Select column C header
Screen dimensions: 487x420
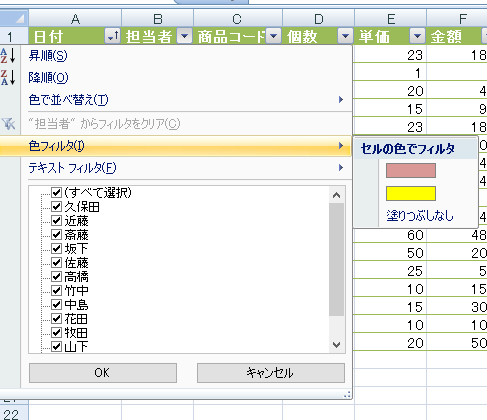238,19
